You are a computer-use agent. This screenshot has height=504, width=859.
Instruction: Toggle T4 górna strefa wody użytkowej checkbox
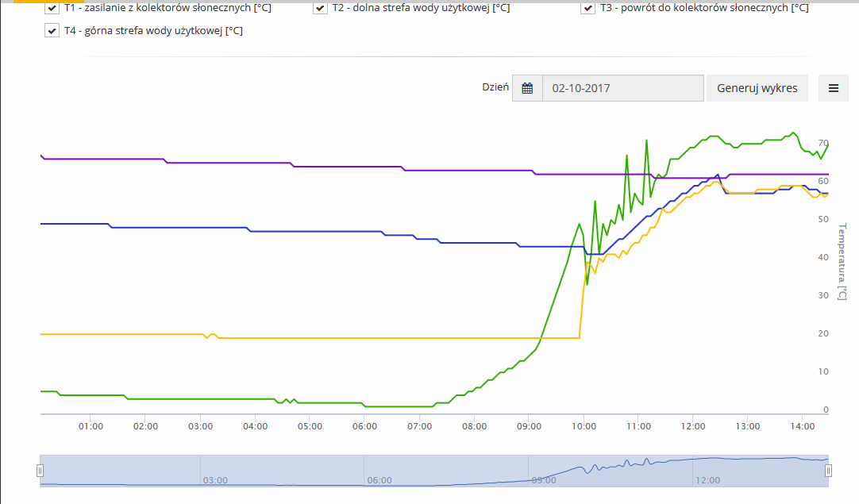click(x=52, y=31)
